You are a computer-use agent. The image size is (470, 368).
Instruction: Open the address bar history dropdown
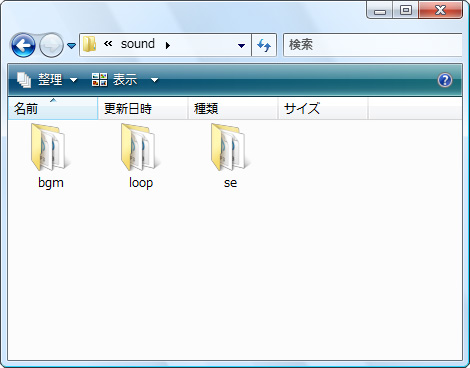241,45
